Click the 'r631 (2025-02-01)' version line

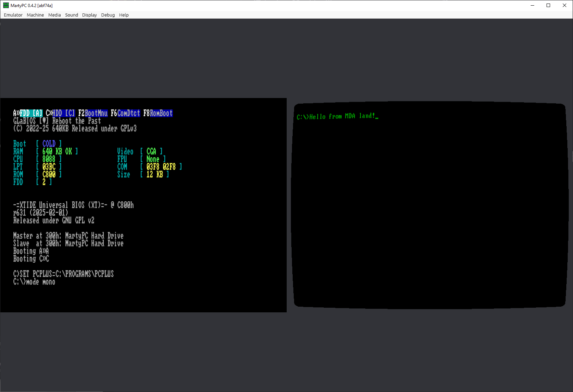(x=41, y=213)
